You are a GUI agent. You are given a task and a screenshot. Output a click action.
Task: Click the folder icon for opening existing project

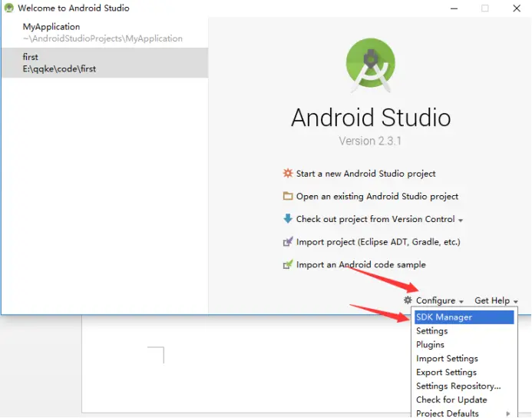coord(288,196)
